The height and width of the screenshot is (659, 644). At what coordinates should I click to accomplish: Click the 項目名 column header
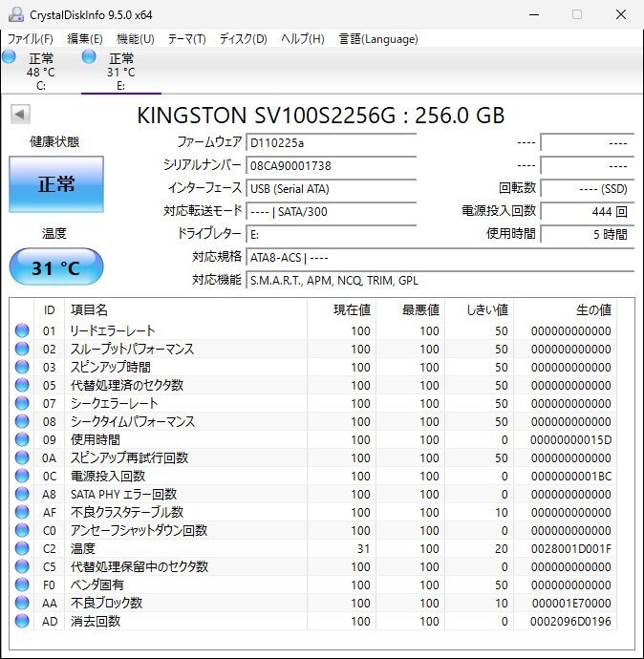tap(185, 309)
